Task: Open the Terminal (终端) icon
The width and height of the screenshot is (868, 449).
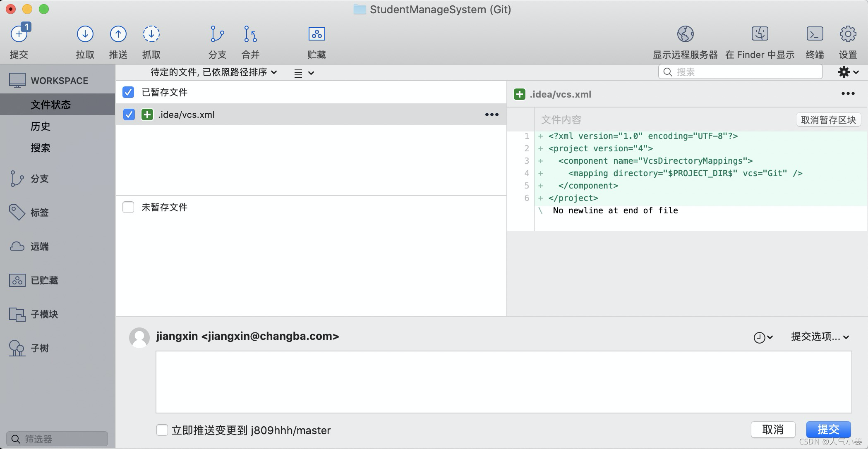Action: point(815,34)
